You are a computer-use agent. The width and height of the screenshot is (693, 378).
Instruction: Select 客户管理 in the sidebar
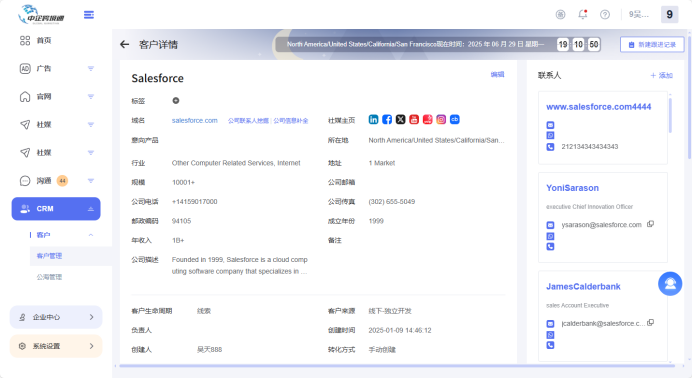pyautogui.click(x=49, y=256)
